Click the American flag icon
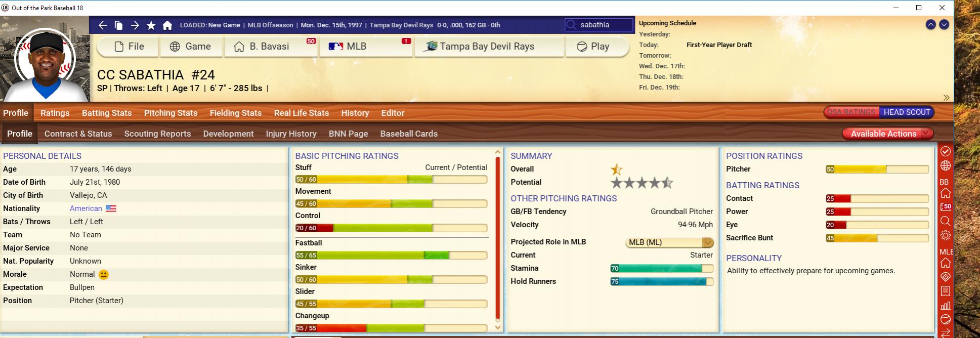980x338 pixels. 111,208
